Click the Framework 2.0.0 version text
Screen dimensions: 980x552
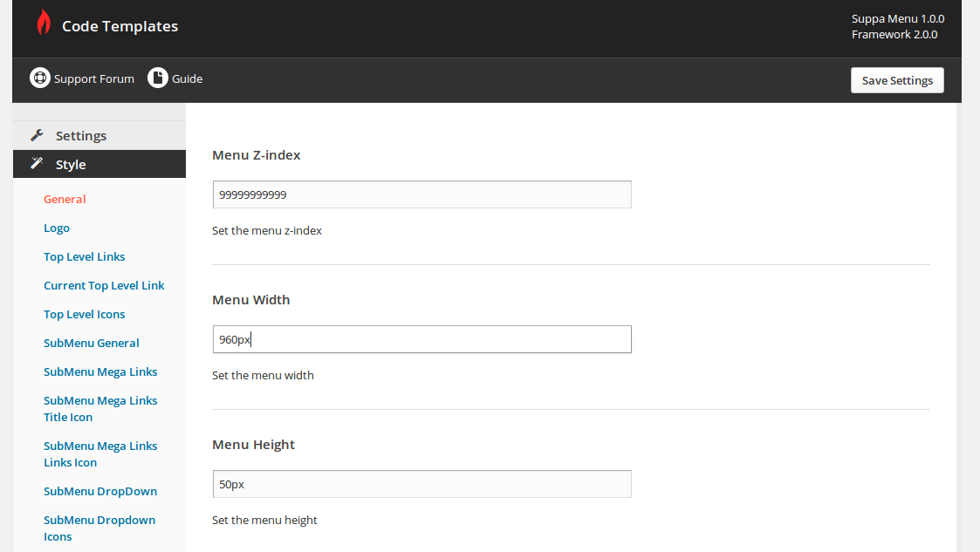[x=894, y=34]
